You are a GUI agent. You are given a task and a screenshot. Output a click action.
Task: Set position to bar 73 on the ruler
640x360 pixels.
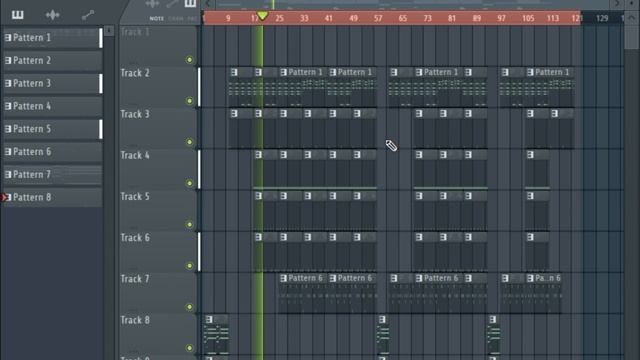click(427, 18)
